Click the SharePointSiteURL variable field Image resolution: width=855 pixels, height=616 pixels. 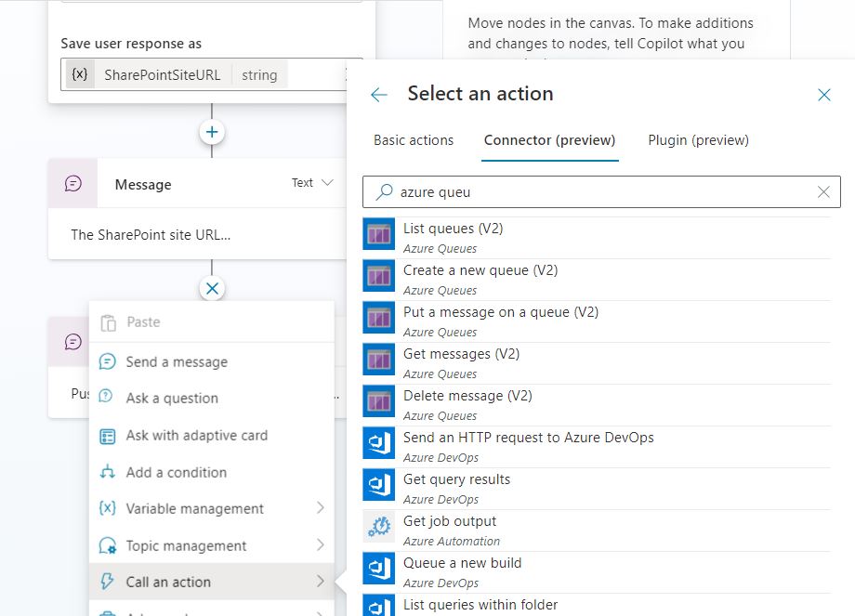tap(204, 74)
